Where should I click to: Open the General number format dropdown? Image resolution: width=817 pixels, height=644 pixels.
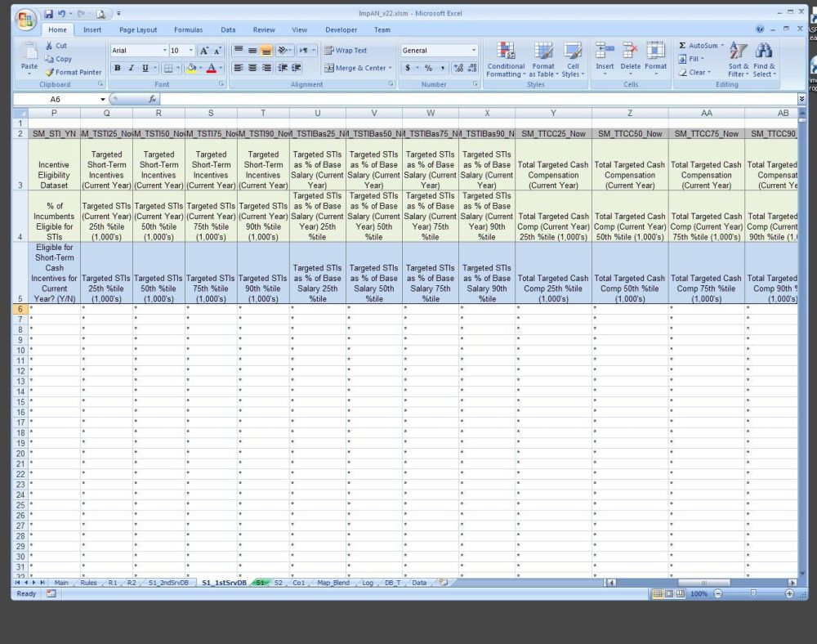point(474,51)
